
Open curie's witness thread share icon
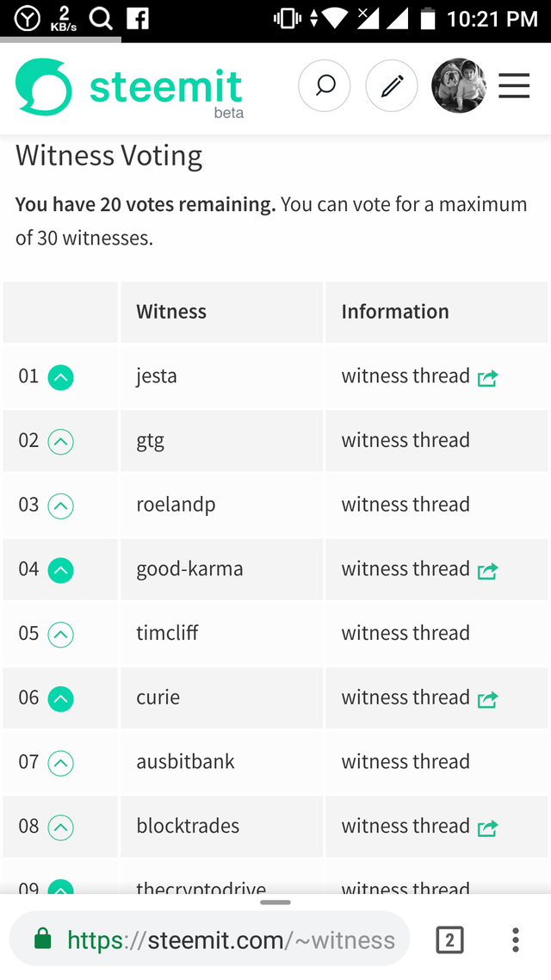click(x=487, y=698)
